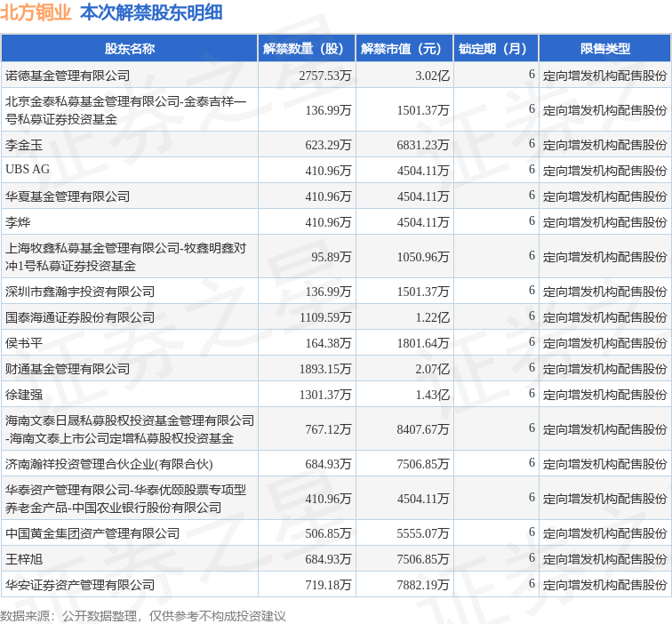Click the 本次解禁股东明细 heading

[151, 12]
